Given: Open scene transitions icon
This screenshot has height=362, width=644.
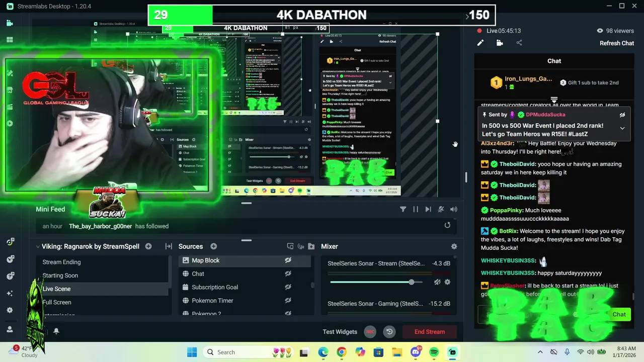Looking at the screenshot, I should pos(169,246).
